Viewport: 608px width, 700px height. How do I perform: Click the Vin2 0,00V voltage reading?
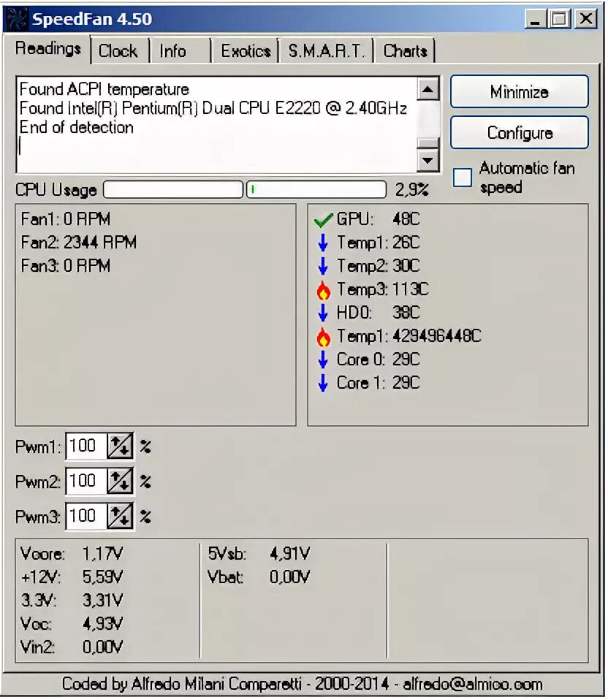coord(72,647)
